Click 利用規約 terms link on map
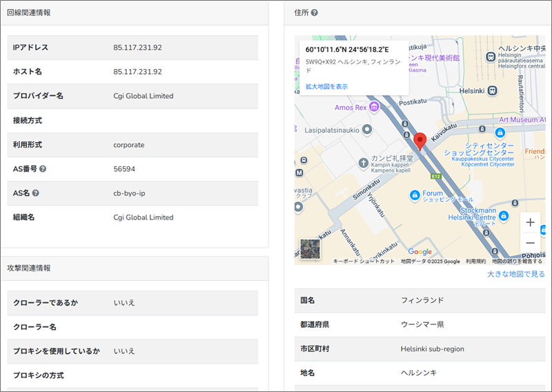 [475, 262]
